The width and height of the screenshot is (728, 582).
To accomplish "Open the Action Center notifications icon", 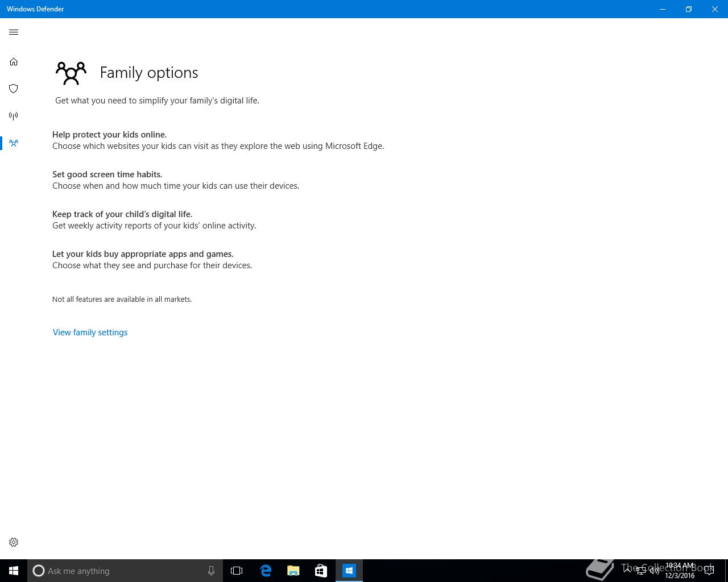I will click(709, 571).
